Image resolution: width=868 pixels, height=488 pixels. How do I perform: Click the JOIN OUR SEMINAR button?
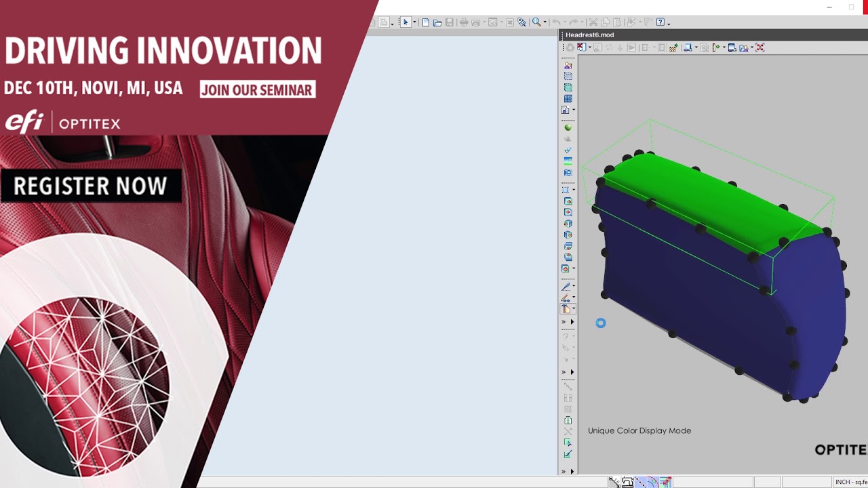tap(258, 89)
